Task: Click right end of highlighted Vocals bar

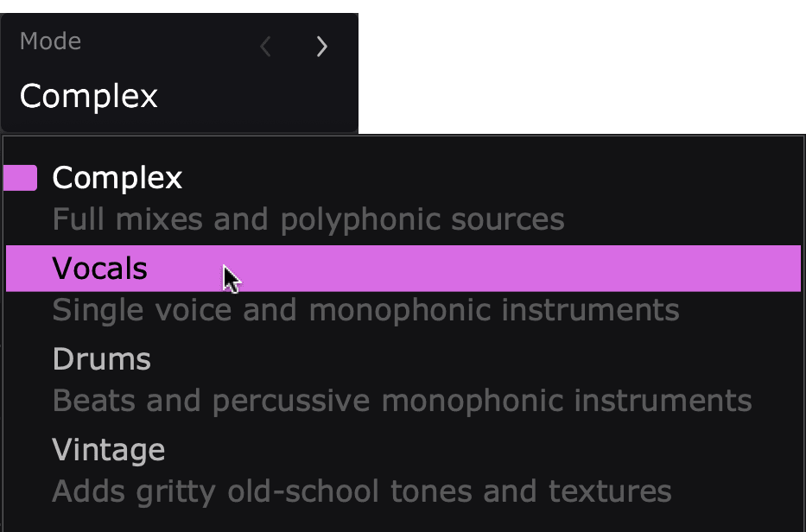Action: tap(777, 269)
